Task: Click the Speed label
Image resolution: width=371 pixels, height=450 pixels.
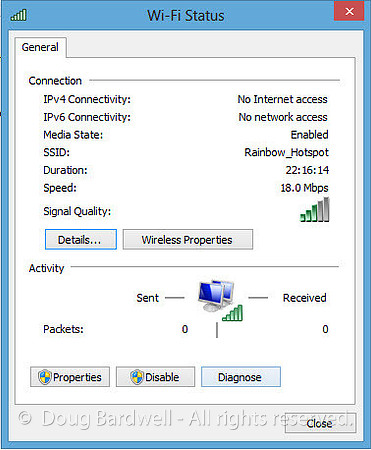Action: point(60,188)
